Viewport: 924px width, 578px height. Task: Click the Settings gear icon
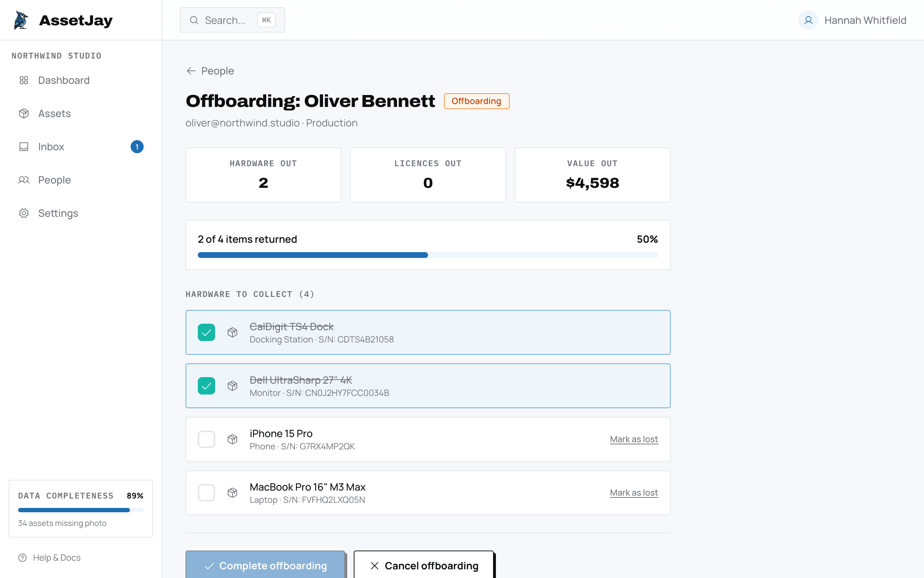tap(24, 213)
